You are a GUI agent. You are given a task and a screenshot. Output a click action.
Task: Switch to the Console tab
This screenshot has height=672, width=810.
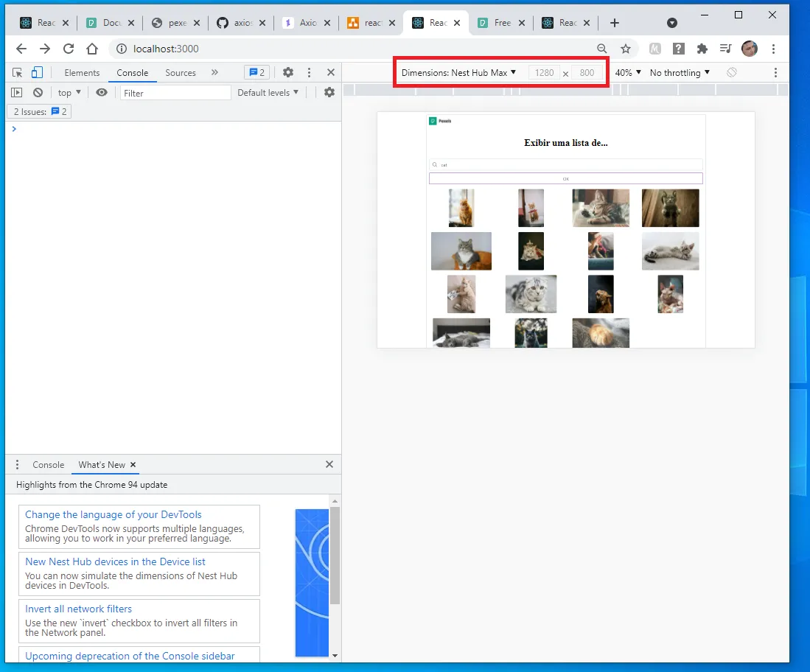pos(132,72)
